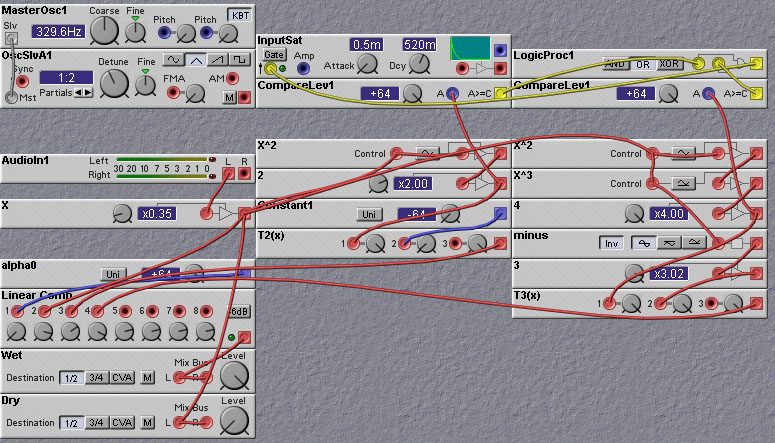This screenshot has width=775, height=443.
Task: Click the -6dB button on Linear Comb
Action: click(x=238, y=311)
